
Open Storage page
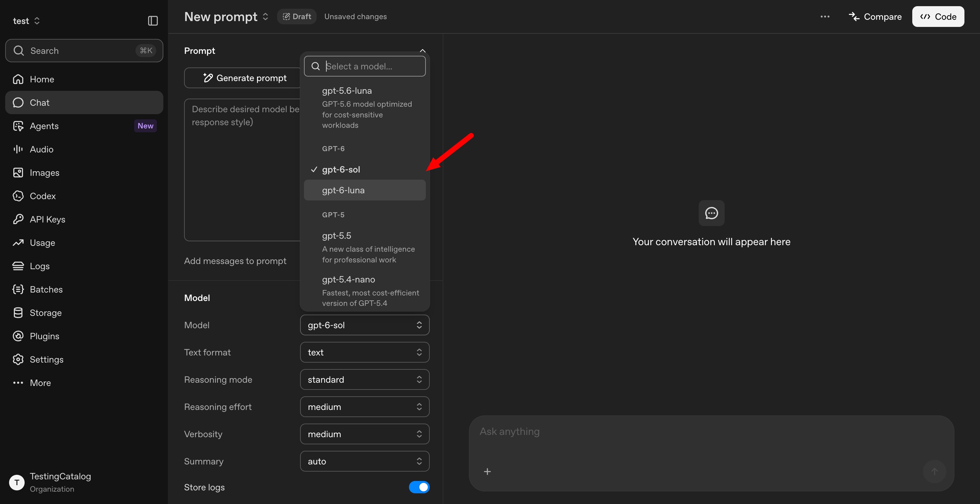point(84,313)
